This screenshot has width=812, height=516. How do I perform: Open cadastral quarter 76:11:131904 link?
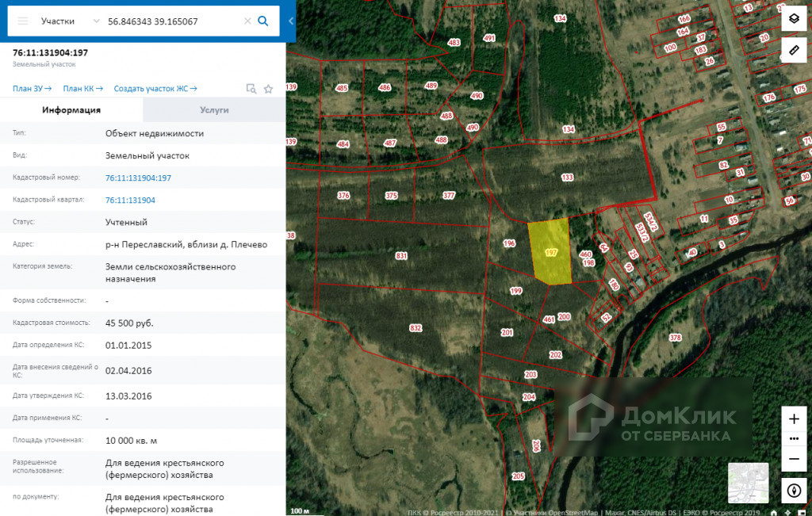tap(130, 201)
